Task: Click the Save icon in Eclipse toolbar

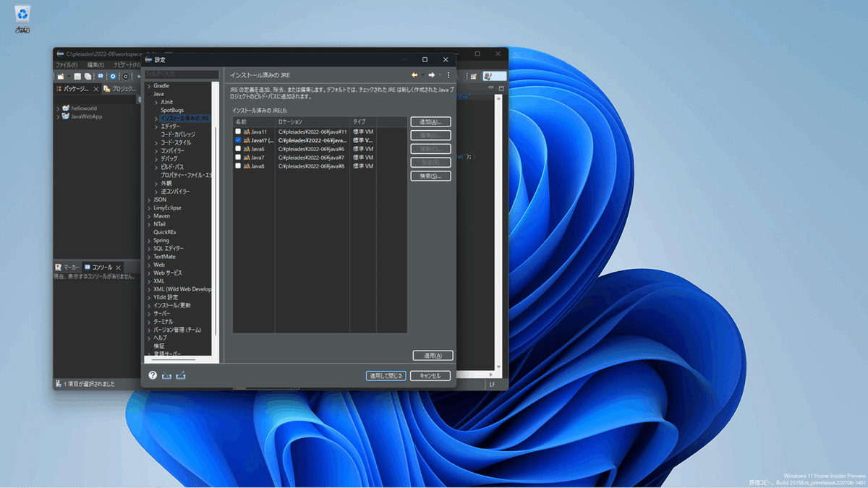Action: [x=77, y=76]
